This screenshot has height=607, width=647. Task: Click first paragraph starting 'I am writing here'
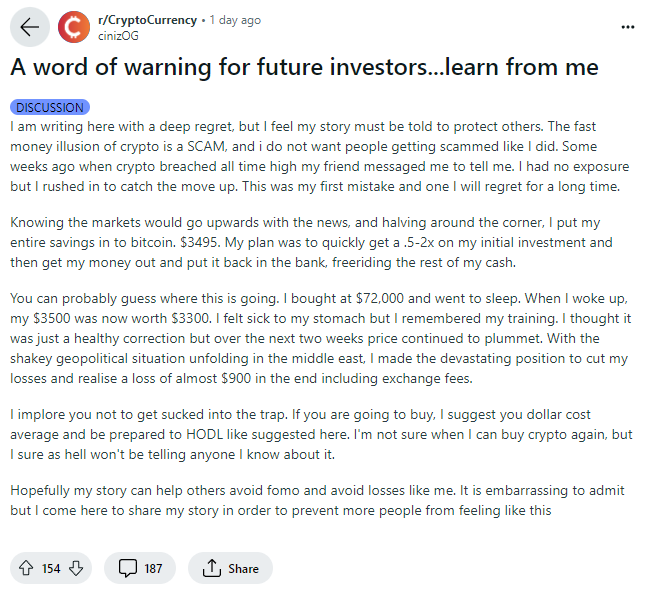pos(319,156)
